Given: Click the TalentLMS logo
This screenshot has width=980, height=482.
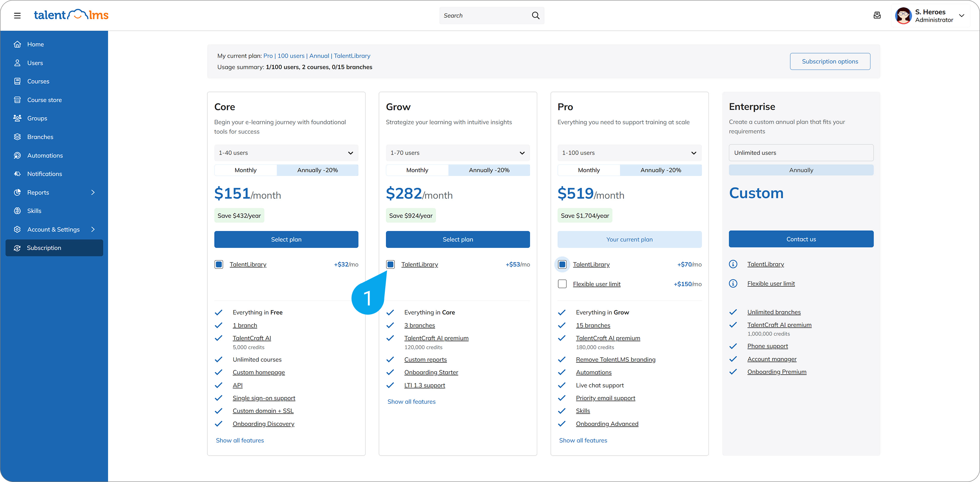Looking at the screenshot, I should pyautogui.click(x=71, y=15).
